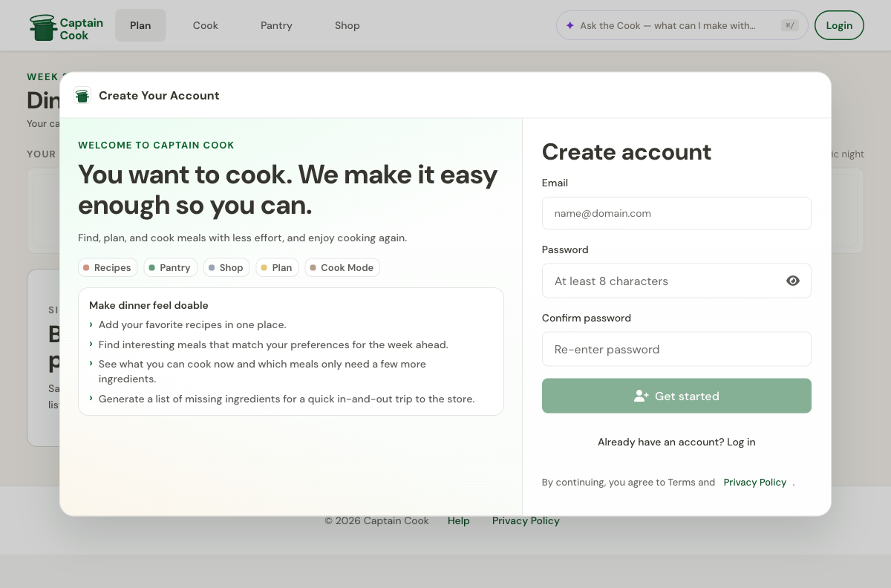Image resolution: width=891 pixels, height=588 pixels.
Task: Click the pot icon beside Create Your Account
Action: 82,96
